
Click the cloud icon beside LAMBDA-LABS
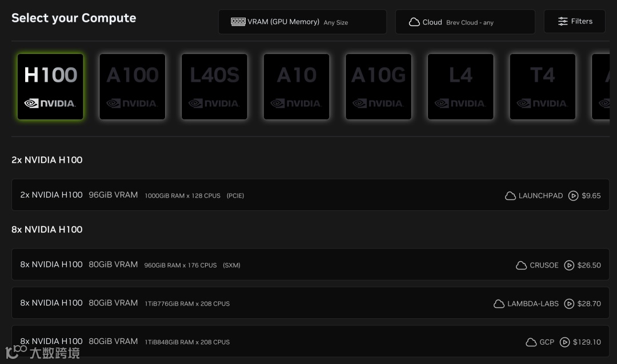click(499, 304)
